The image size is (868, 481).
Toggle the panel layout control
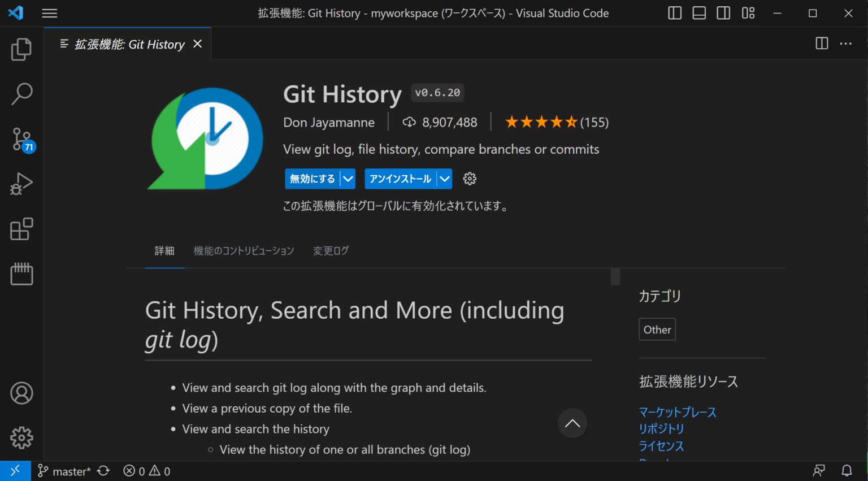pyautogui.click(x=698, y=12)
